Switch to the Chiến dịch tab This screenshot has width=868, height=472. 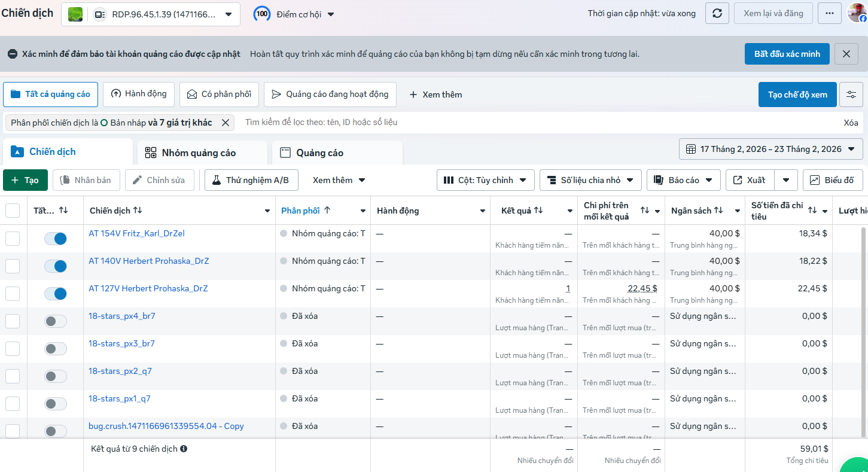click(68, 152)
